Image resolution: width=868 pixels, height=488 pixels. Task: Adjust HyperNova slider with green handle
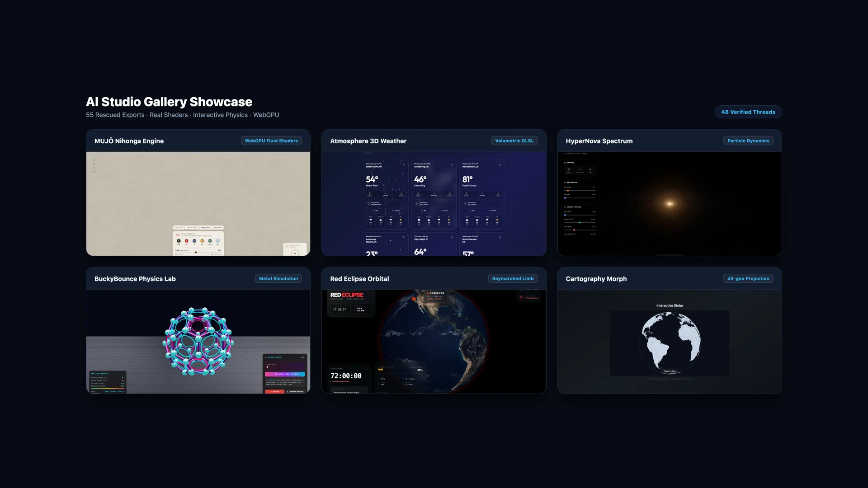click(x=580, y=223)
